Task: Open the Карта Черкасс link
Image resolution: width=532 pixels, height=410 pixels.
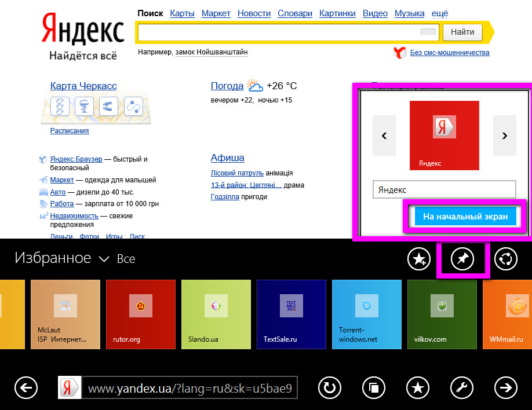Action: click(83, 86)
